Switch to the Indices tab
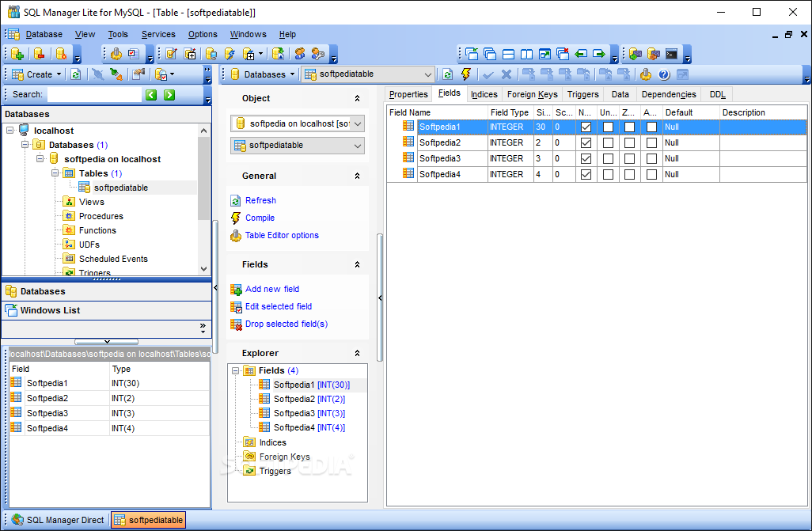Image resolution: width=812 pixels, height=531 pixels. [x=484, y=94]
